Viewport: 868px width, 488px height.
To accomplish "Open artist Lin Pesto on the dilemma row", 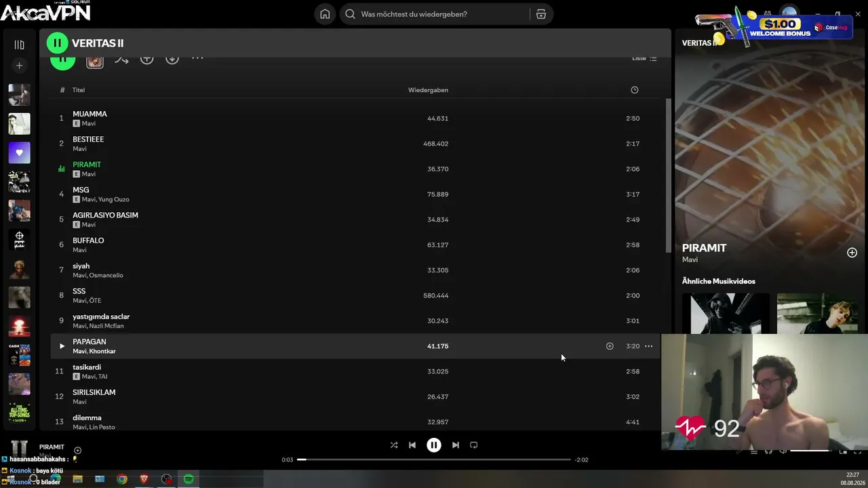I will [102, 427].
